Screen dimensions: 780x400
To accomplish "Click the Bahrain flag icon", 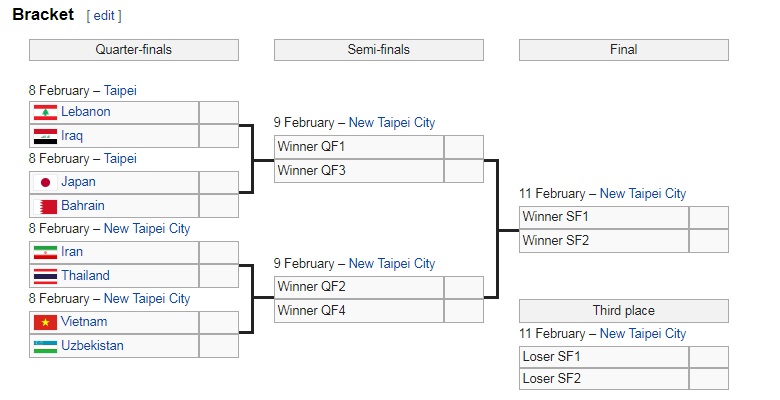I will coord(45,206).
